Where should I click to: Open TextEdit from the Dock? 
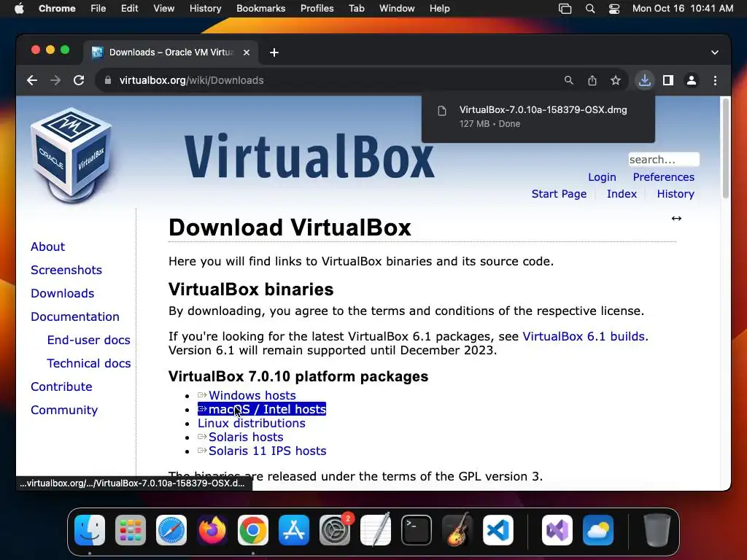(376, 530)
